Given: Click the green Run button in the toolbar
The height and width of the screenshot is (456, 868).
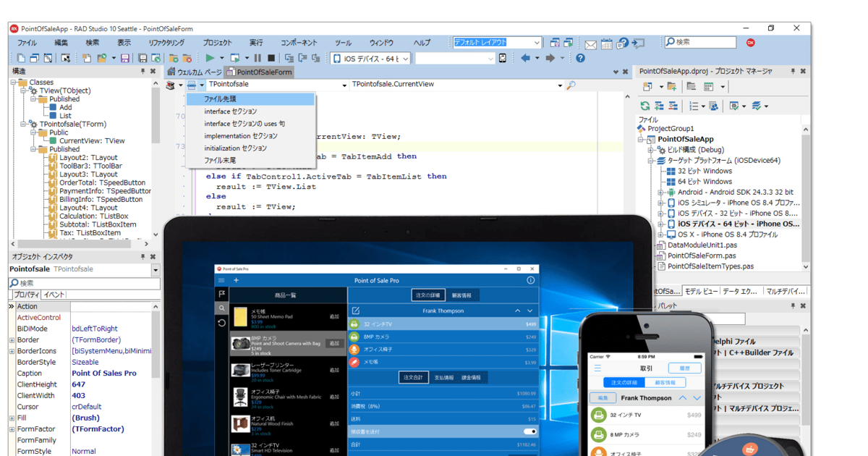Looking at the screenshot, I should (209, 58).
